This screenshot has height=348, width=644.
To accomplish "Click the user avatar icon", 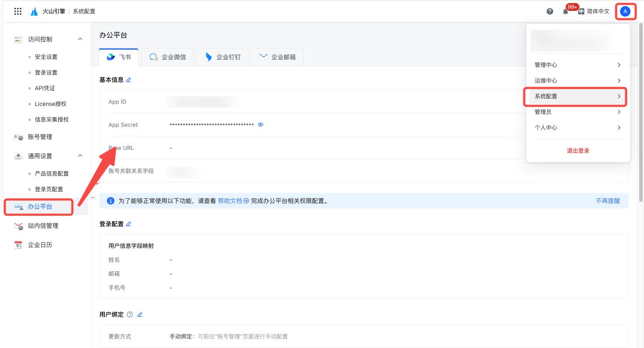I will 625,11.
